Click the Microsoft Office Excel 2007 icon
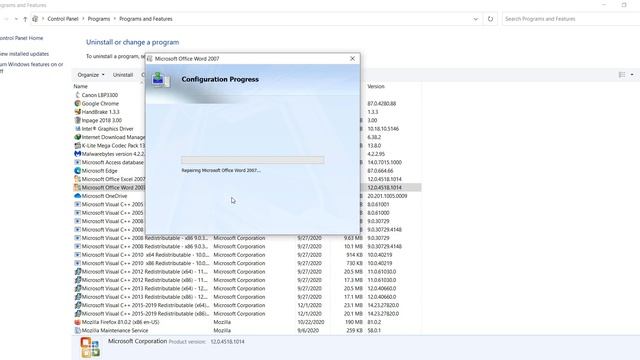Screen dimensions: 640x360 point(78,179)
